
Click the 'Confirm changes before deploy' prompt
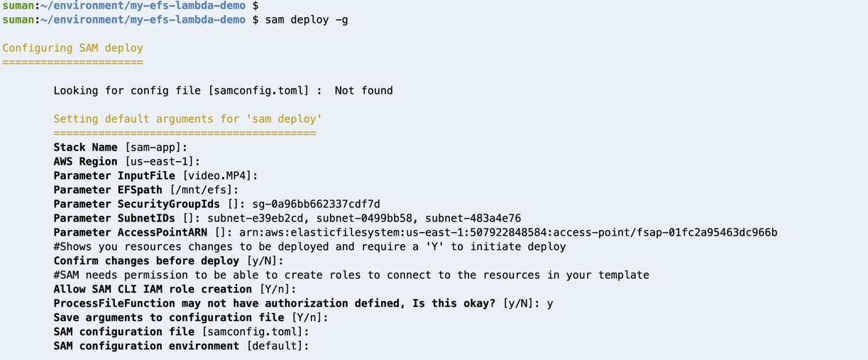(168, 261)
